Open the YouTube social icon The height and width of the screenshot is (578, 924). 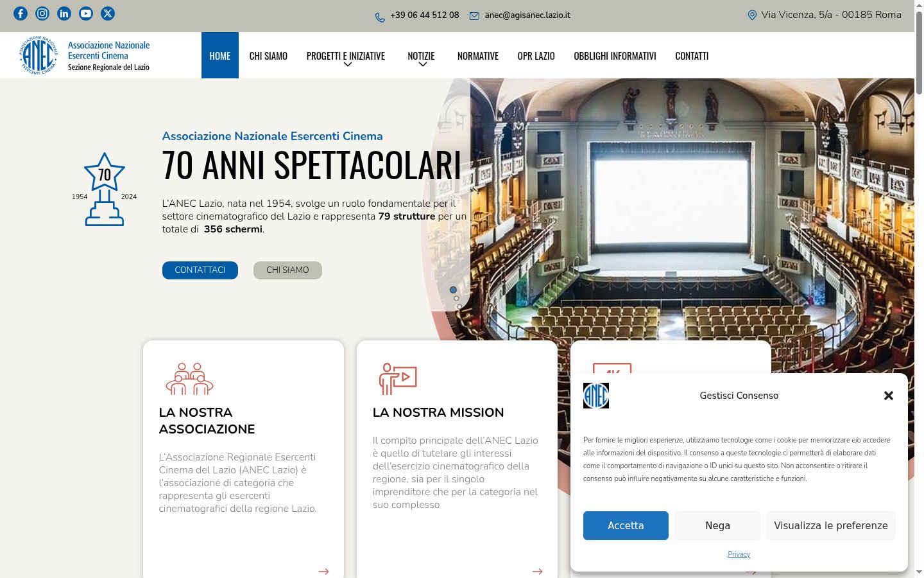point(86,13)
